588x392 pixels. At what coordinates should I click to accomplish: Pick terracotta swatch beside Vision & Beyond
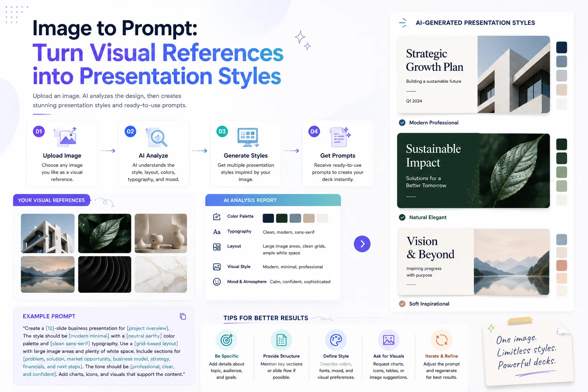562,265
